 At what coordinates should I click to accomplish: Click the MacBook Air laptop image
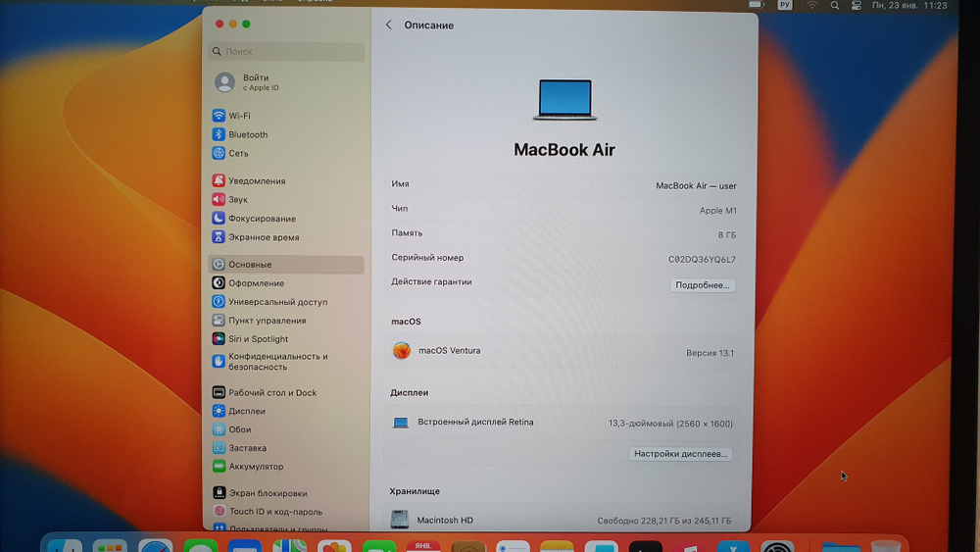click(565, 99)
